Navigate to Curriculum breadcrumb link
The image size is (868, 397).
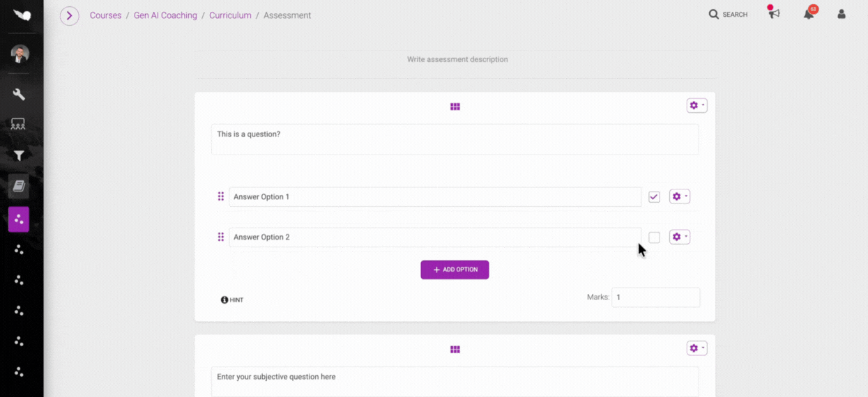230,15
